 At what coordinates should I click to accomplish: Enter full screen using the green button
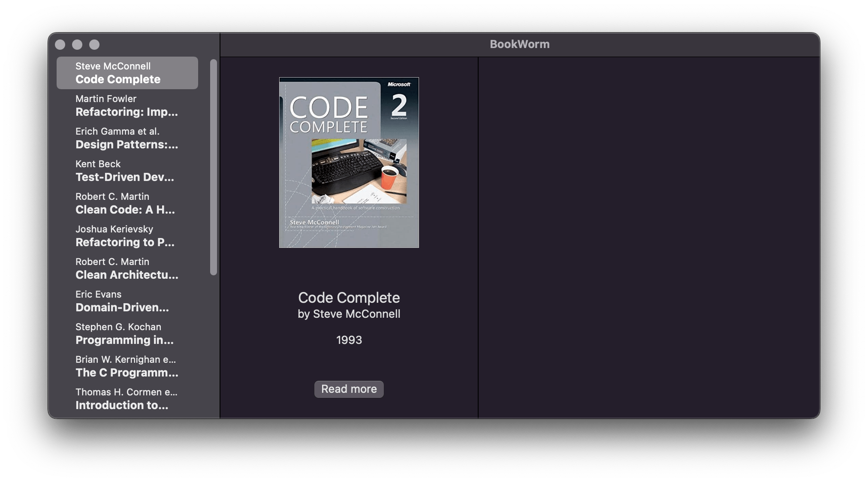coord(95,44)
